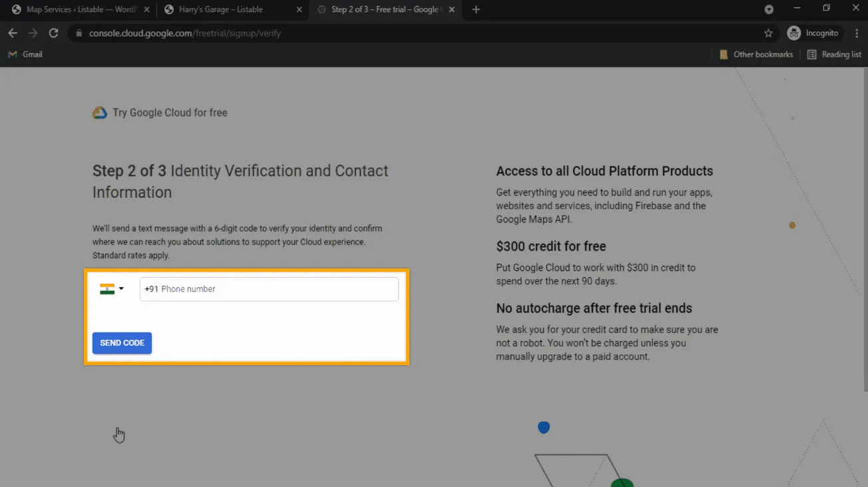The width and height of the screenshot is (868, 487).
Task: Click the Google Cloud logo
Action: point(100,113)
